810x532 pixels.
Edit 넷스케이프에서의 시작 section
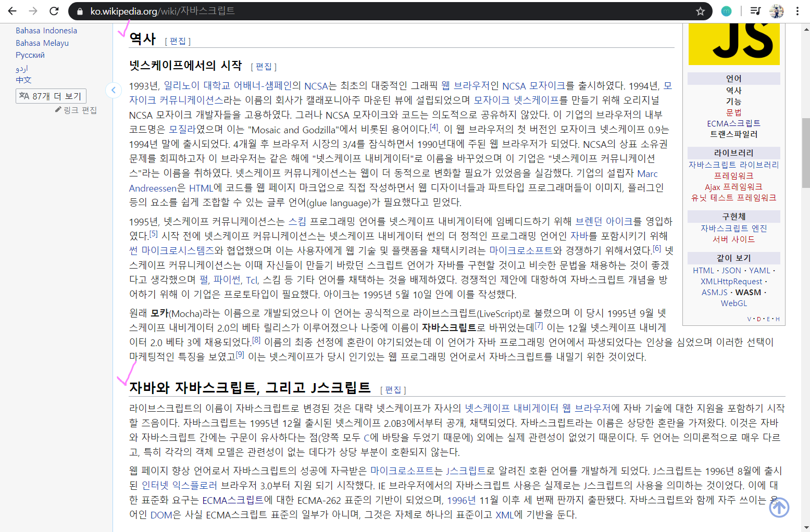coord(264,67)
